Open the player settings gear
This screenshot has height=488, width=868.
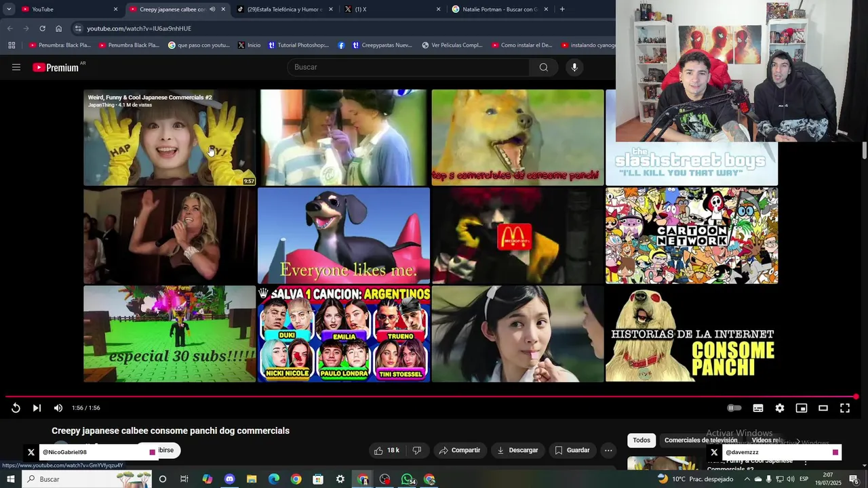click(x=780, y=408)
